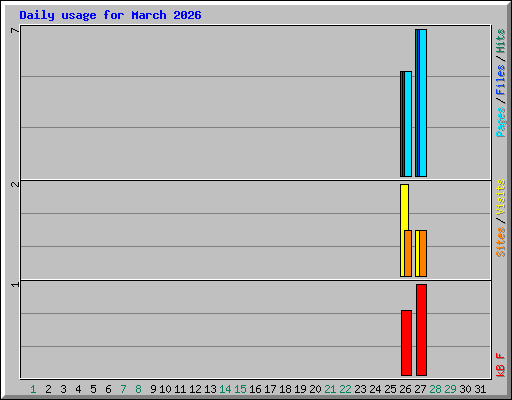Click green weekend day 29 on the axis
Viewport: 512px width, 400px height.
tap(450, 389)
